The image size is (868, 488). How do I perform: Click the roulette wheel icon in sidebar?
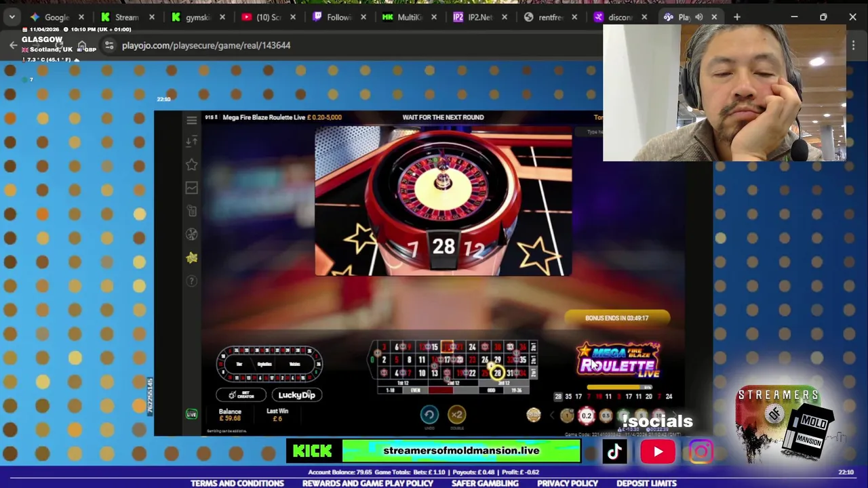[x=191, y=235]
